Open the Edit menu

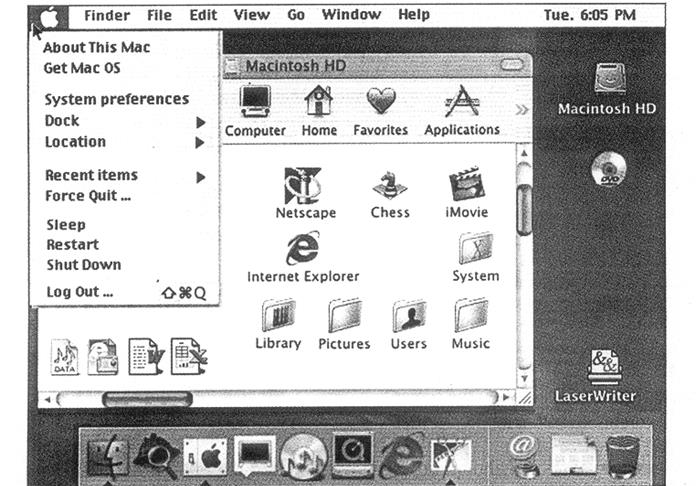tap(203, 15)
